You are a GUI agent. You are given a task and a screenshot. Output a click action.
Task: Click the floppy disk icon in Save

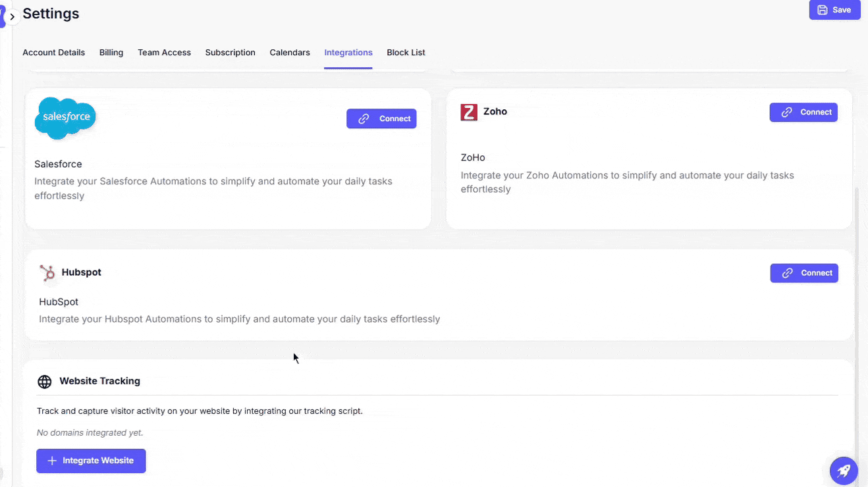pos(823,10)
